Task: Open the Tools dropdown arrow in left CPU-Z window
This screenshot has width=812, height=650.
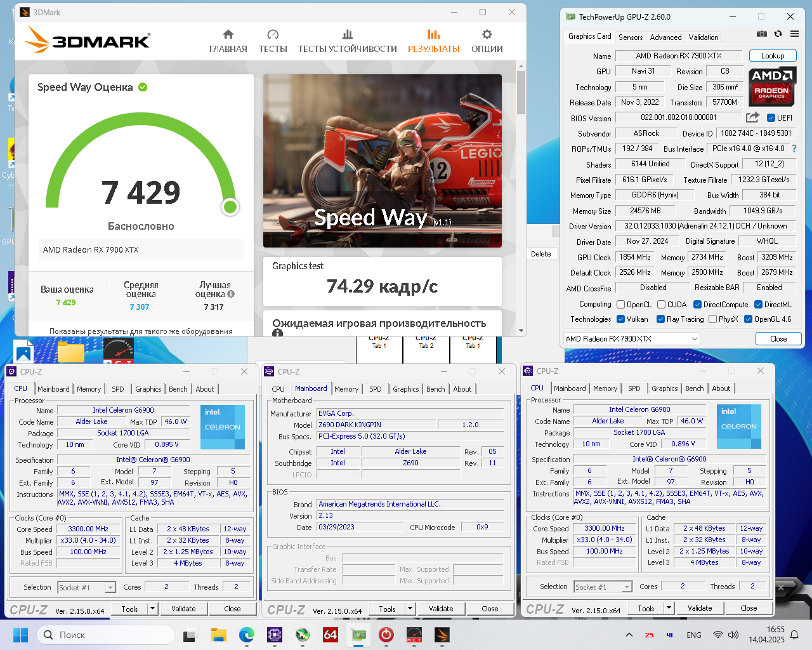Action: coord(152,609)
